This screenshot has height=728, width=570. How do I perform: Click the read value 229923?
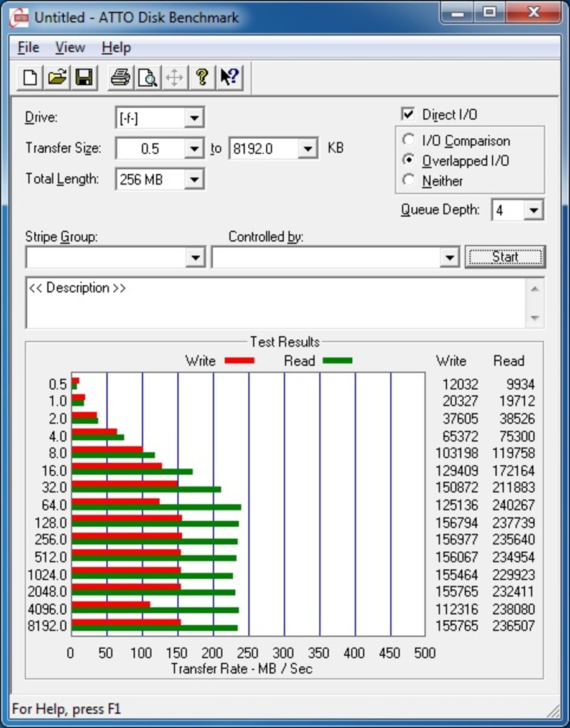pos(513,575)
